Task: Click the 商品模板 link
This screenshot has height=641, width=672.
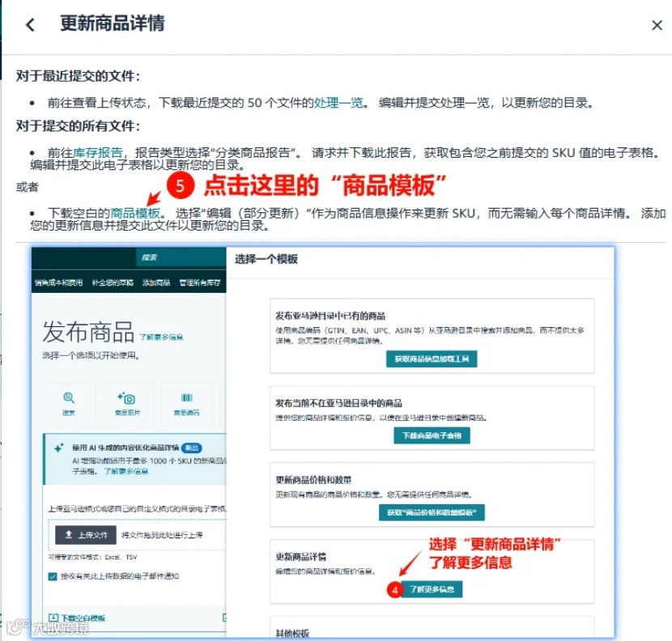Action: click(x=135, y=213)
